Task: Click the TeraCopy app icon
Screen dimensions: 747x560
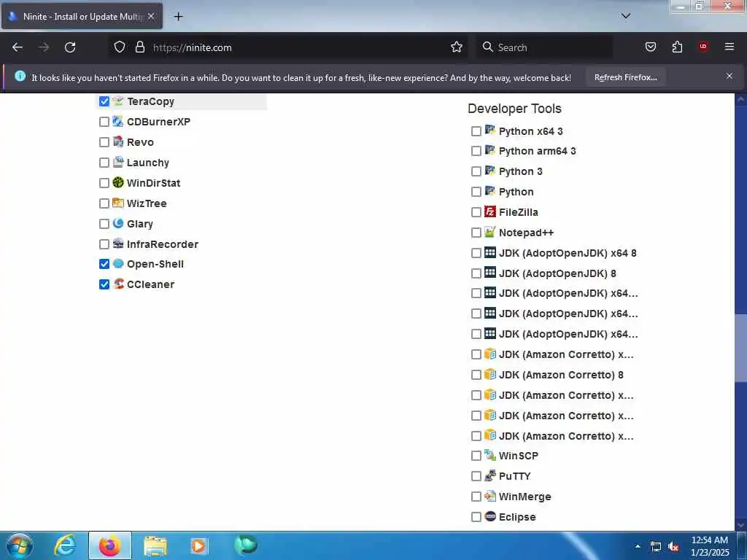Action: (x=118, y=101)
